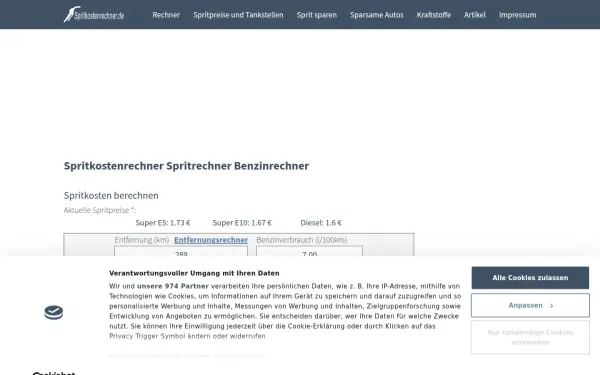Choose Nur notwendige Cookies verwenden
Image resolution: width=600 pixels, height=375 pixels.
pyautogui.click(x=530, y=338)
